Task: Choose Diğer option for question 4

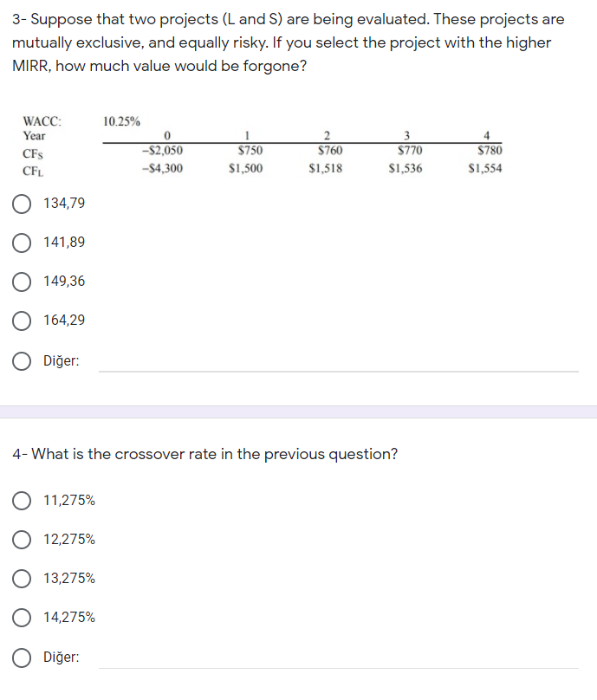Action: (21, 657)
